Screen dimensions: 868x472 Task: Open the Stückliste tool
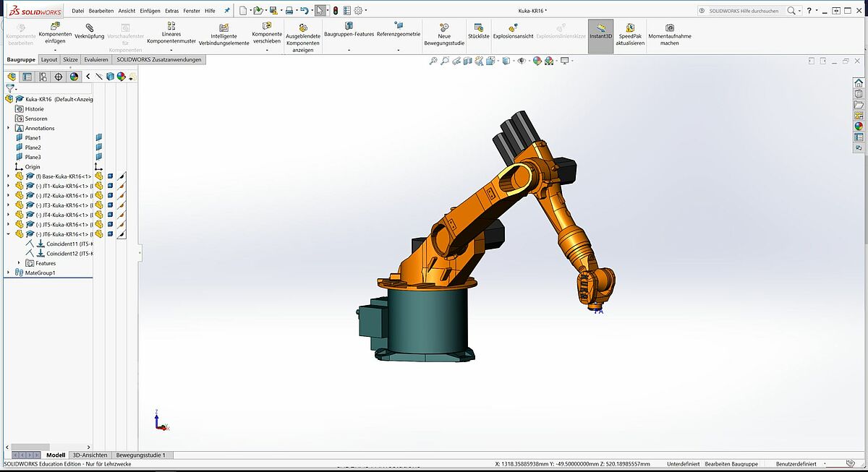(x=479, y=31)
